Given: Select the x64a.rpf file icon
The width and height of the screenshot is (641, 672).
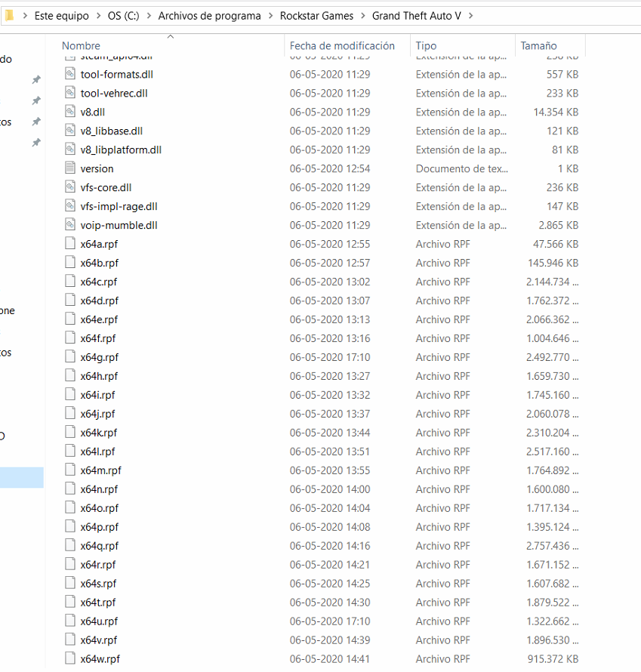Looking at the screenshot, I should point(70,243).
